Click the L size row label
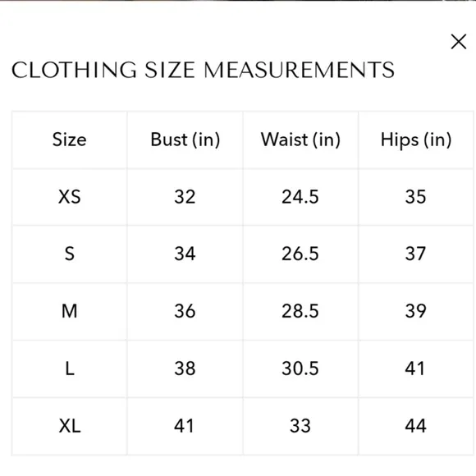Image resolution: width=476 pixels, height=476 pixels. [70, 368]
